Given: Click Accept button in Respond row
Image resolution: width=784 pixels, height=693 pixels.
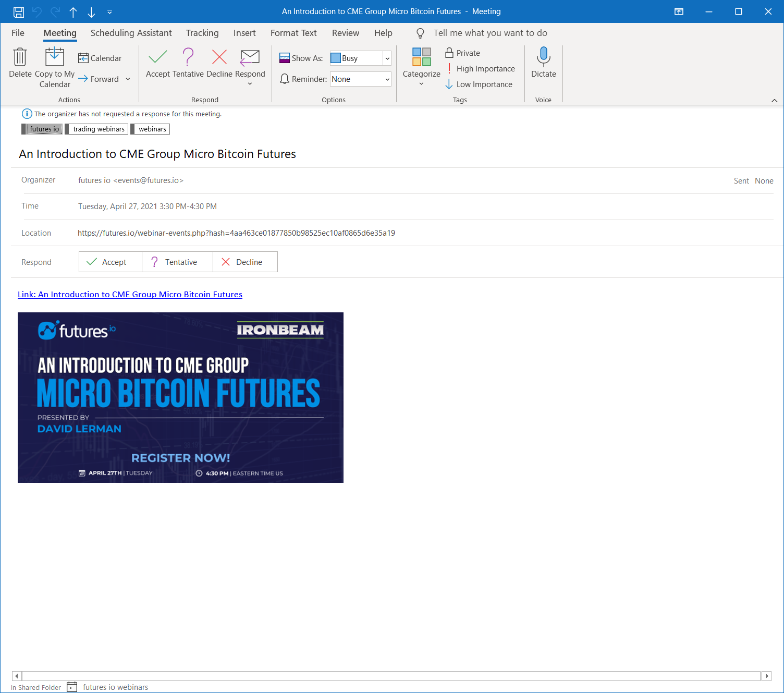Looking at the screenshot, I should [x=111, y=262].
